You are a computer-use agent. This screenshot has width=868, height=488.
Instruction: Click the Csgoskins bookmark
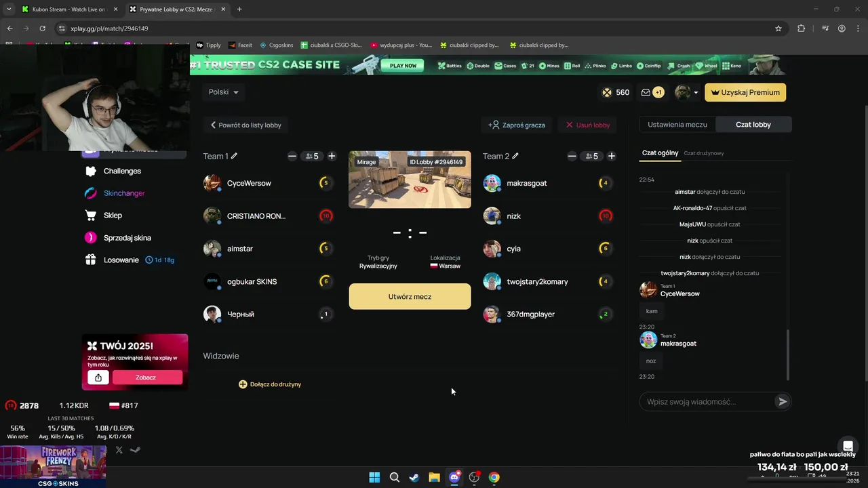(276, 45)
